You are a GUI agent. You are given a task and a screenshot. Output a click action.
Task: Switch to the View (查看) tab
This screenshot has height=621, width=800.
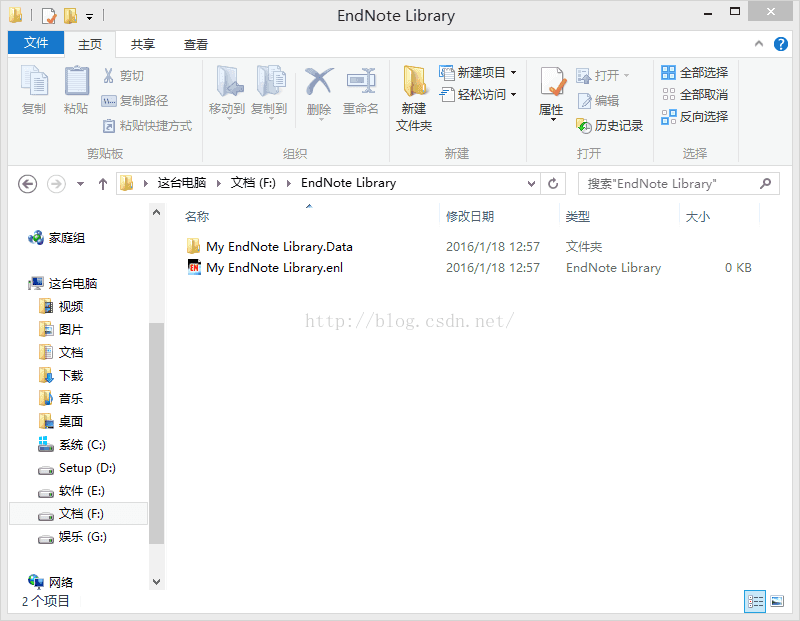point(196,44)
